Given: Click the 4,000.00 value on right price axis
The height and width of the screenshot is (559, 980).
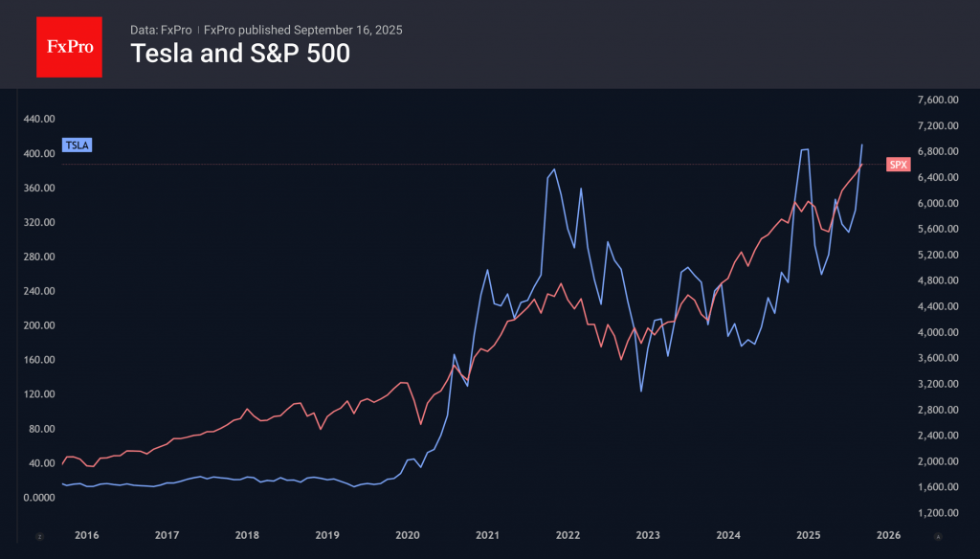Looking at the screenshot, I should pyautogui.click(x=937, y=332).
